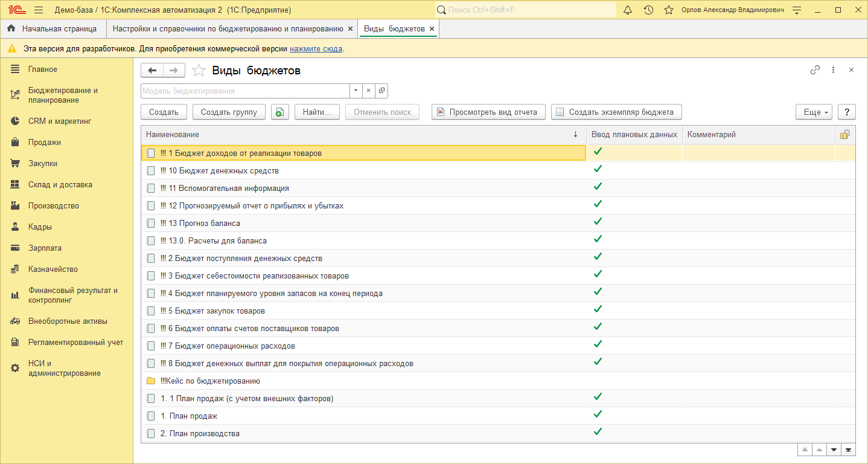Add the Виды бюджетов page to favorites via star
Screen dimensions: 868x464
[x=198, y=71]
